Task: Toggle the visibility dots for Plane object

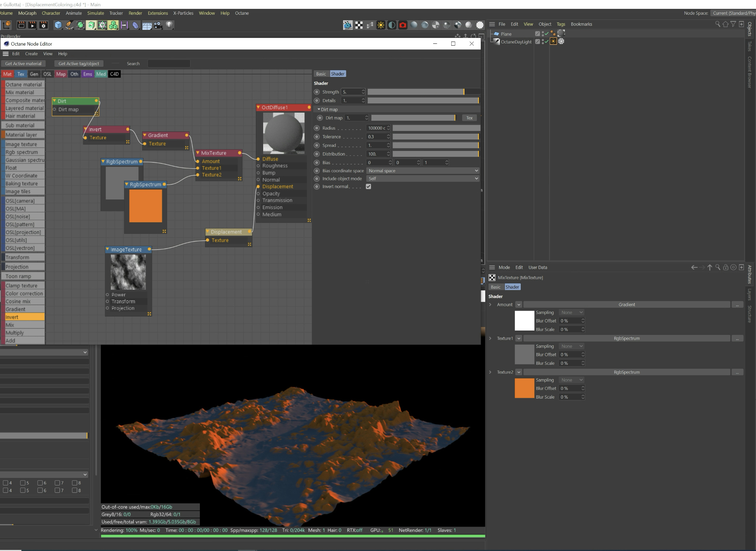Action: [543, 33]
